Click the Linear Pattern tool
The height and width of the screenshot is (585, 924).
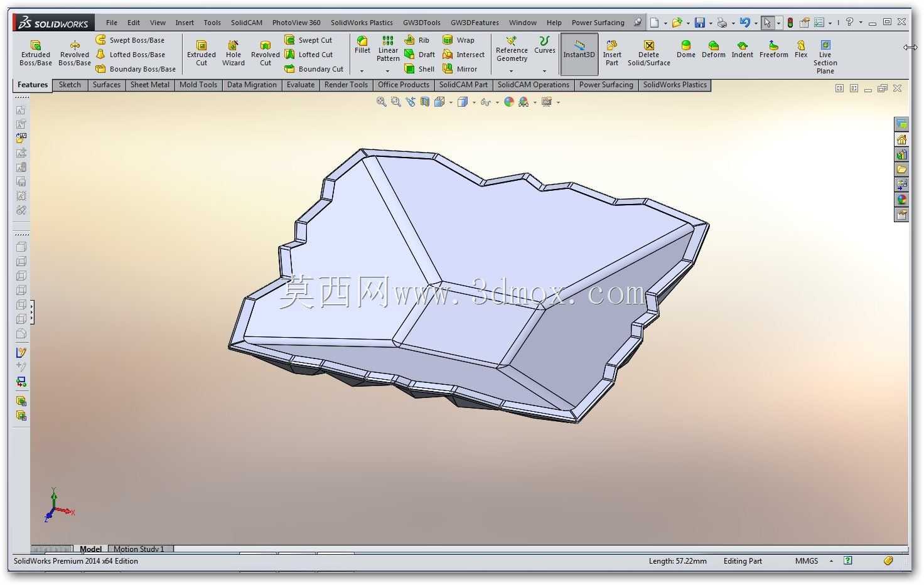click(x=388, y=49)
